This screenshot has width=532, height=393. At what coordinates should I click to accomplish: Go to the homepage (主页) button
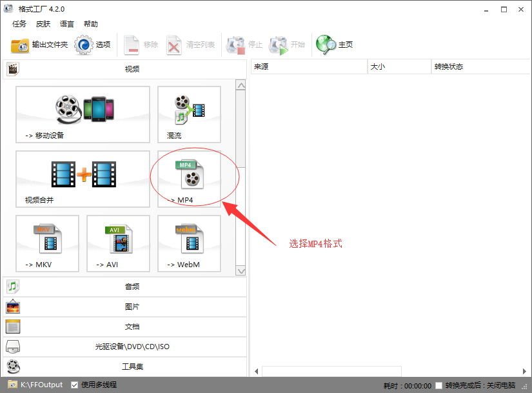335,45
